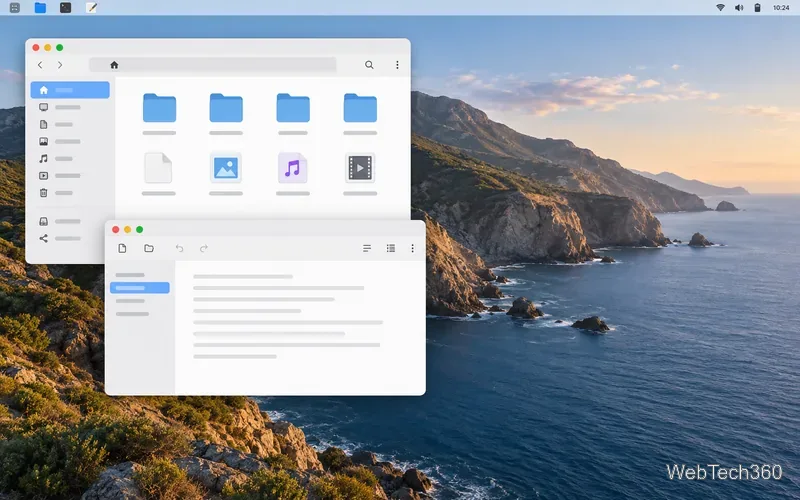Screen dimensions: 800x500
Task: Open search in the file manager toolbar
Action: tap(369, 65)
